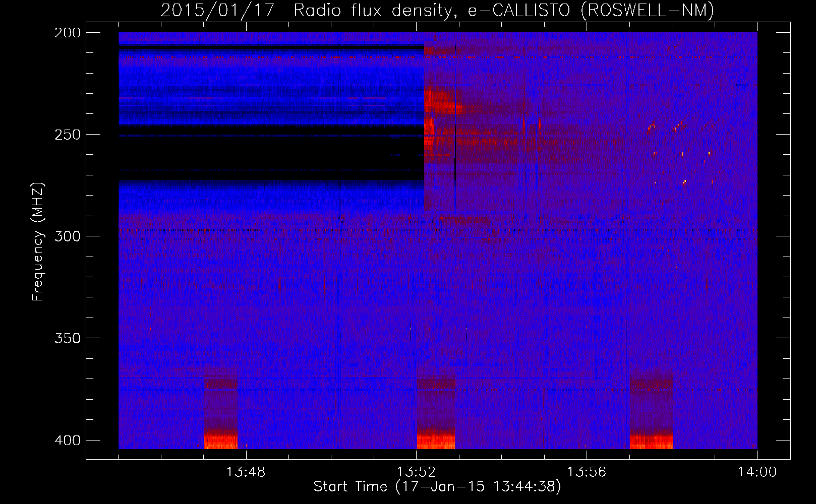The width and height of the screenshot is (816, 504).
Task: Click the 13:48 time tick label
Action: [x=246, y=472]
